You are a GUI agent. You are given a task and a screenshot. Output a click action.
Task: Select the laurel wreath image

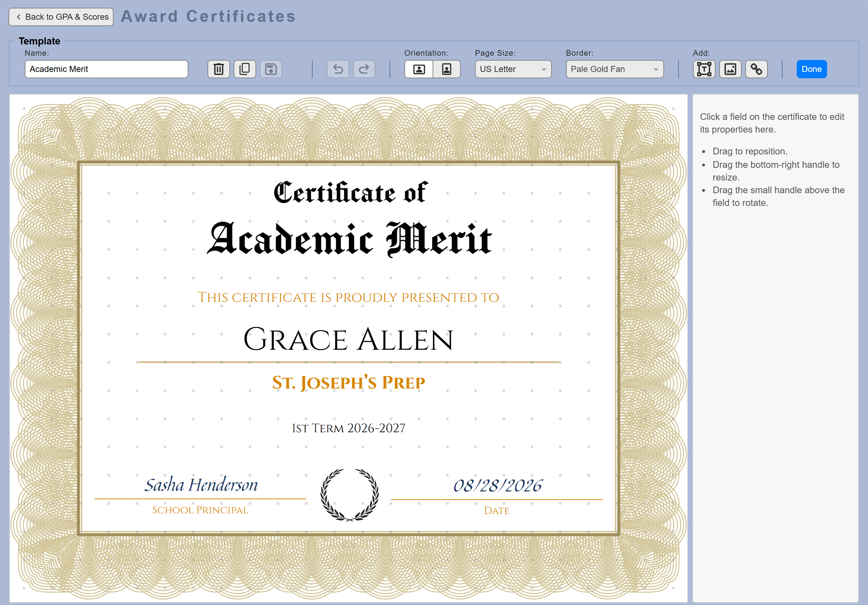click(349, 495)
